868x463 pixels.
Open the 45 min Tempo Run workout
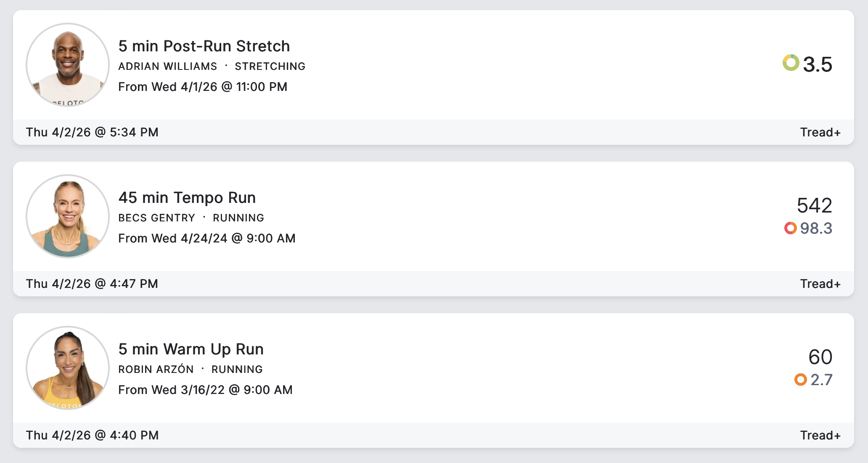pos(187,198)
